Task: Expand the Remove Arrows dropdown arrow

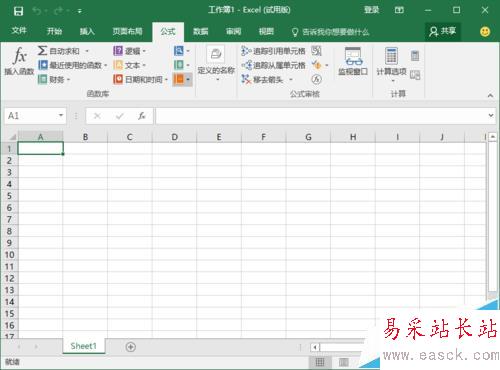Action: (291, 80)
